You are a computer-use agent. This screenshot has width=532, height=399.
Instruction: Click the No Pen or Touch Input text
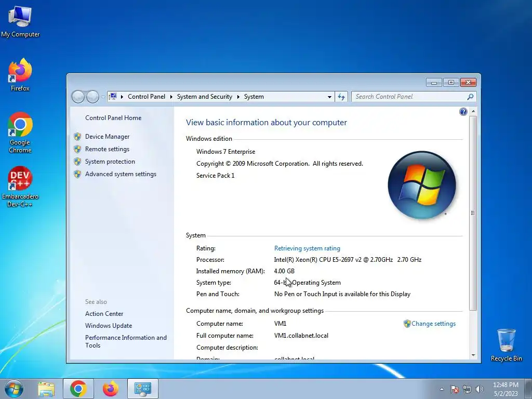(x=342, y=294)
